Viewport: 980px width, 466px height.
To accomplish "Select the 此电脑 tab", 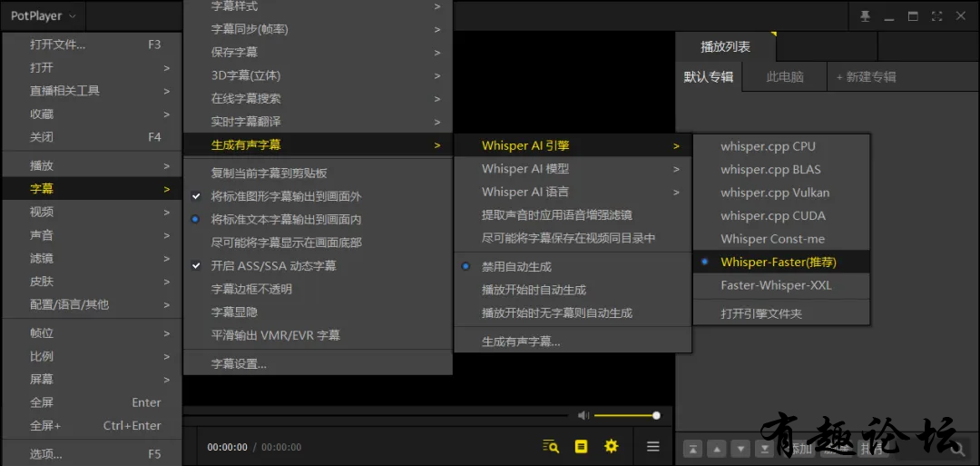I will [x=785, y=77].
